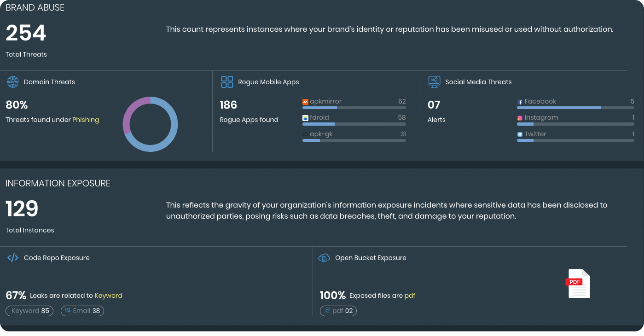Click the Code Repo Exposure brackets icon

[12, 258]
